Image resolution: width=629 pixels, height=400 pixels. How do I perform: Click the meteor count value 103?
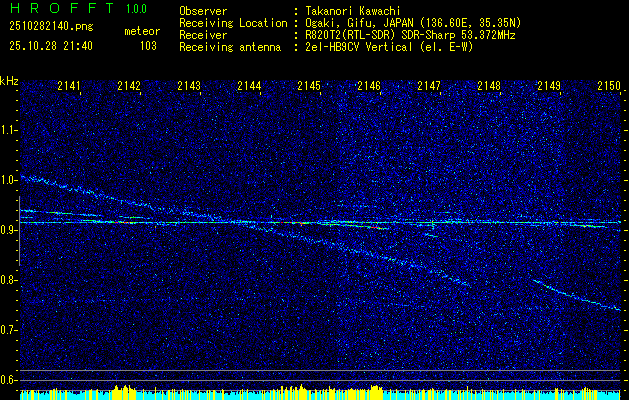click(x=148, y=46)
